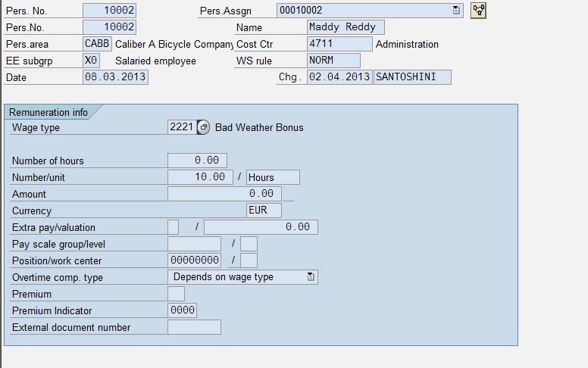Open the Pers.Assgn dropdown list
The width and height of the screenshot is (588, 368).
coord(456,10)
